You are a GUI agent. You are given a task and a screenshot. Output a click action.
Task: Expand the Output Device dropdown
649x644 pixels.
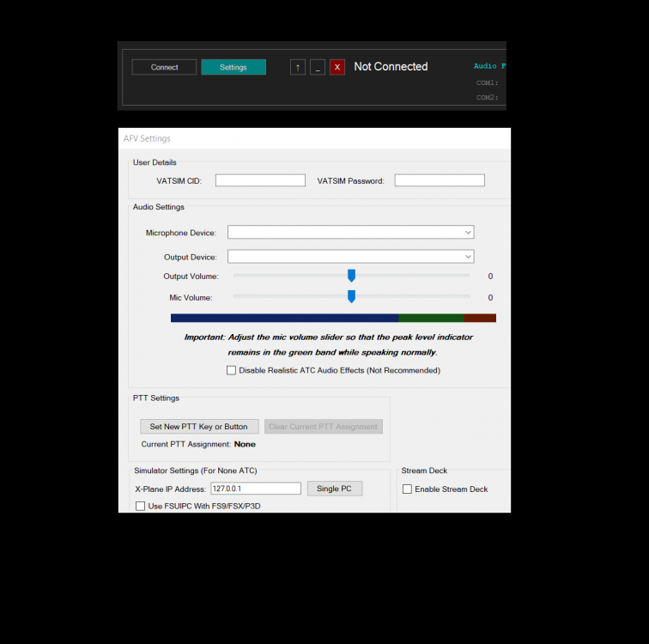click(350, 257)
